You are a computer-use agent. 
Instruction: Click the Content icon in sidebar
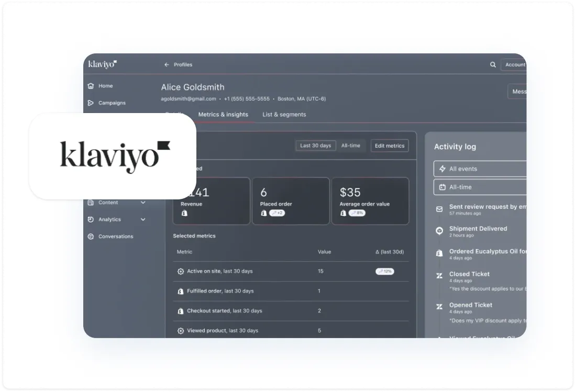click(x=91, y=202)
